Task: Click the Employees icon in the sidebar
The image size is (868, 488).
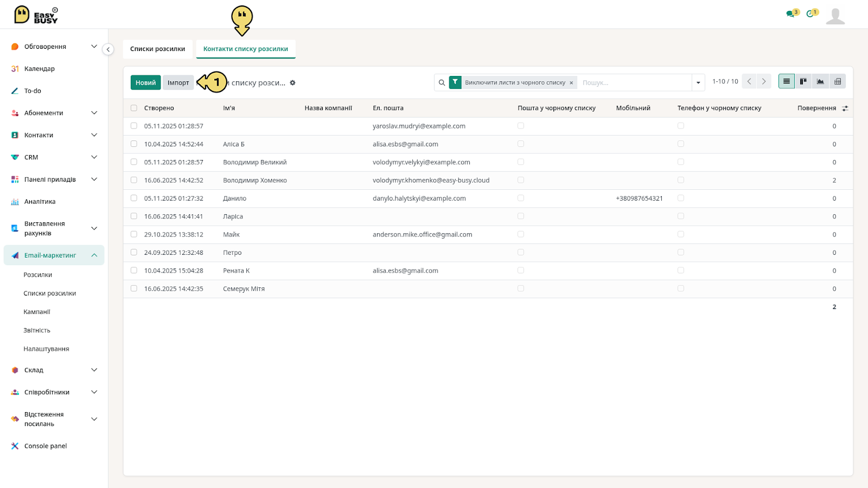Action: (15, 393)
